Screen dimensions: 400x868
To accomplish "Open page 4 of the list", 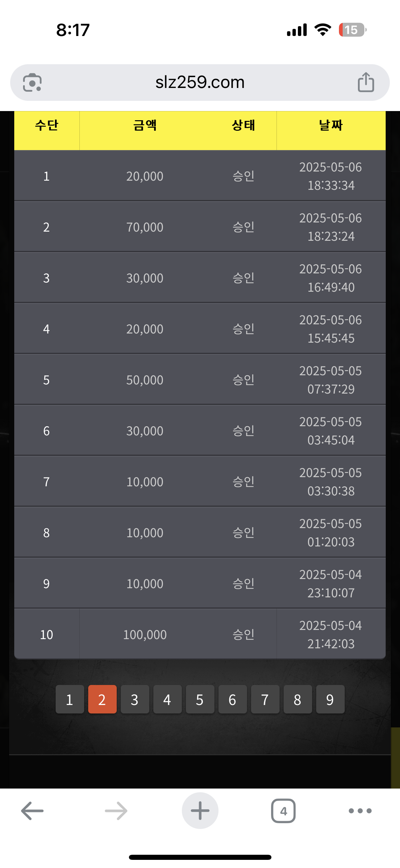I will tap(167, 699).
